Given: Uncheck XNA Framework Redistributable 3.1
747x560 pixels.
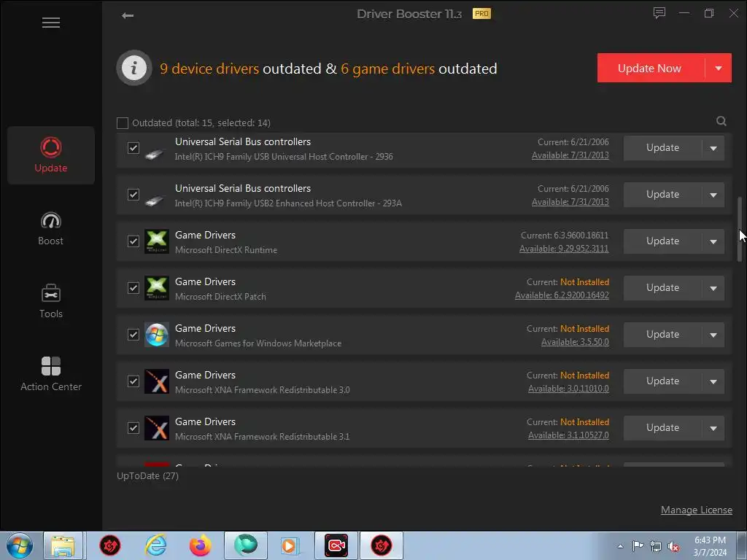Looking at the screenshot, I should coord(133,428).
